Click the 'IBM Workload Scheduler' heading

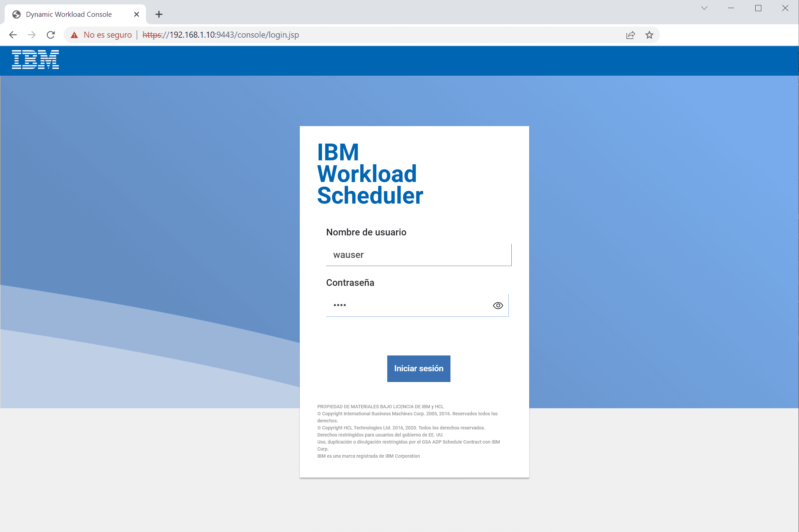(370, 174)
